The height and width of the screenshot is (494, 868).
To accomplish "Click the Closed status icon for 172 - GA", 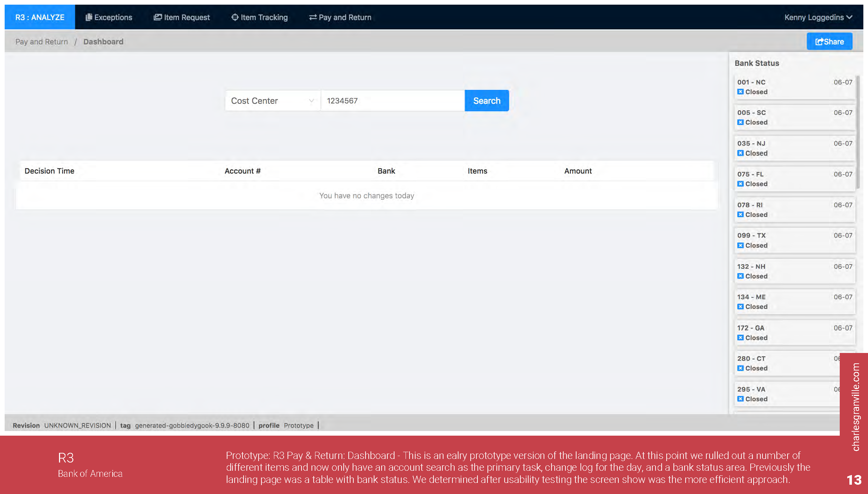I will [x=740, y=338].
